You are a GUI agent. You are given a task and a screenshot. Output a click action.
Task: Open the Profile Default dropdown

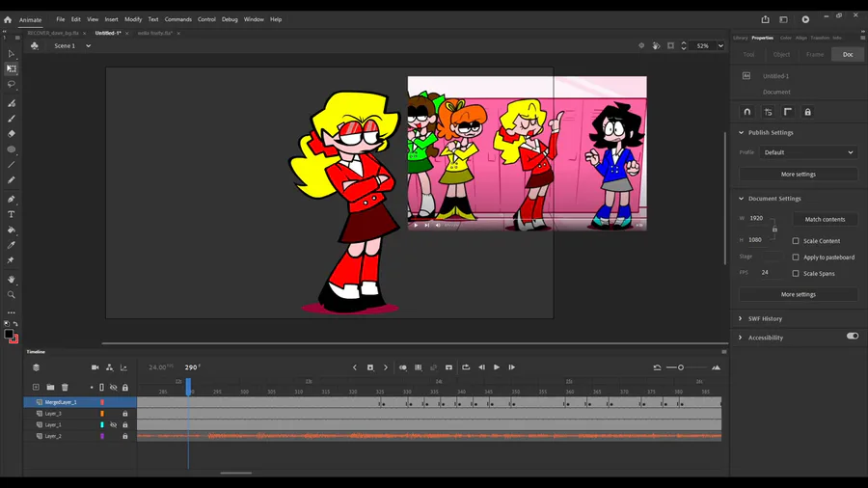tap(808, 152)
